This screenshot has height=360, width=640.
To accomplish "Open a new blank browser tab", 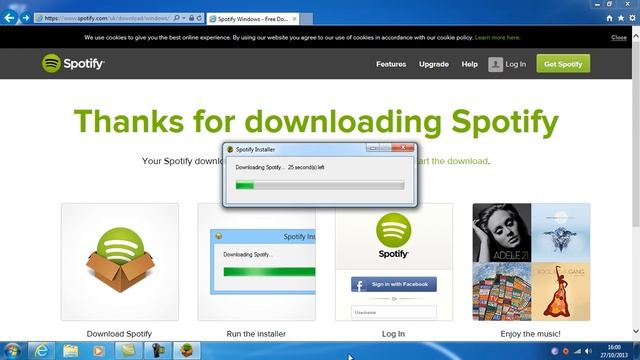I will pos(306,19).
